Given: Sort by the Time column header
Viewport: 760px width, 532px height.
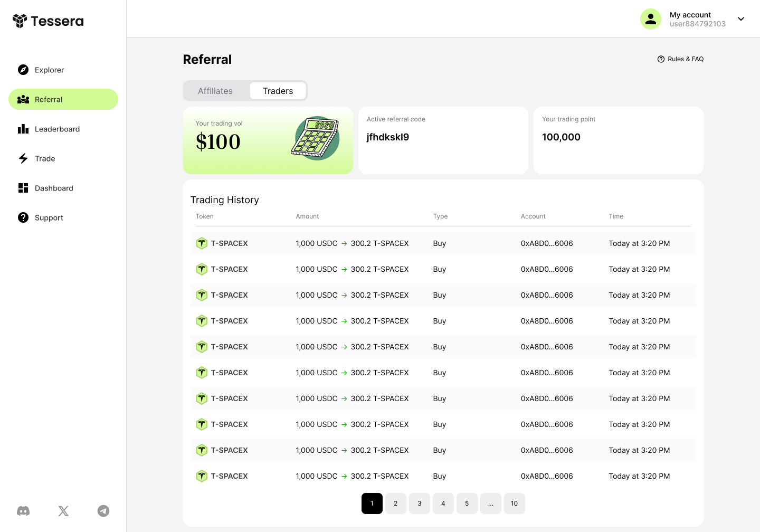Looking at the screenshot, I should point(616,216).
